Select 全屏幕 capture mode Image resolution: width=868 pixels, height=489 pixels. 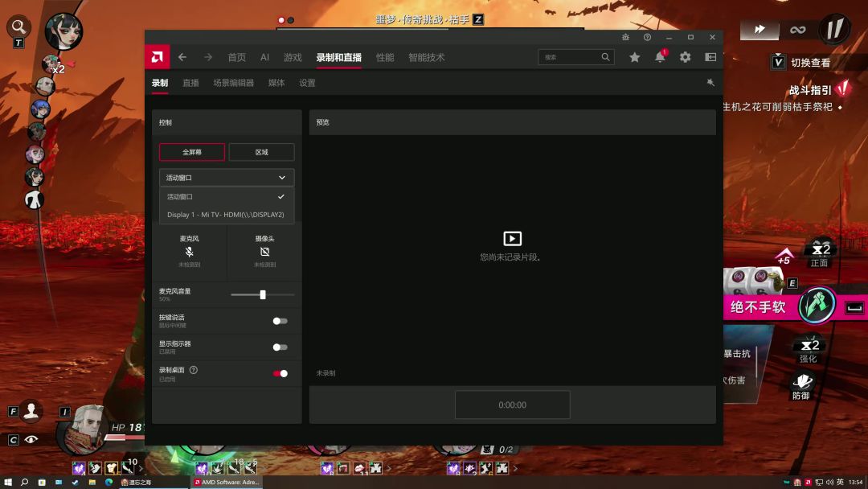[x=192, y=152]
